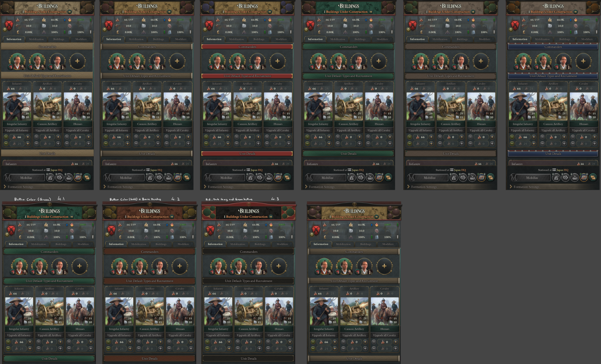This screenshot has height=364, width=601.
Task: Click Hussars cavalry artwork in panel 4.2
Action: point(180,311)
